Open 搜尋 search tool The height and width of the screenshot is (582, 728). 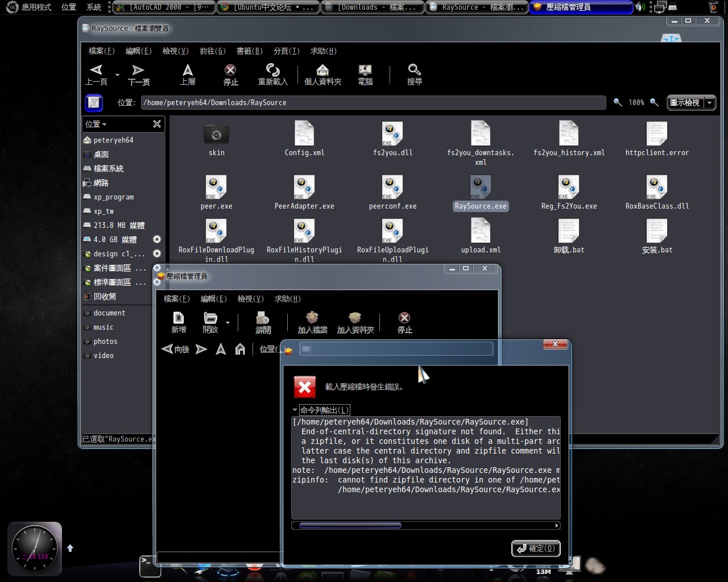[414, 74]
